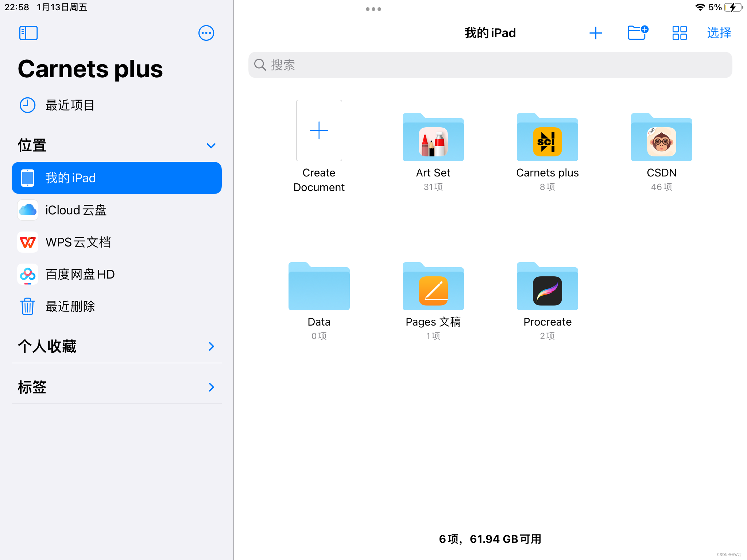Click the trash icon beside 最近删除
Image resolution: width=747 pixels, height=560 pixels.
pos(27,306)
